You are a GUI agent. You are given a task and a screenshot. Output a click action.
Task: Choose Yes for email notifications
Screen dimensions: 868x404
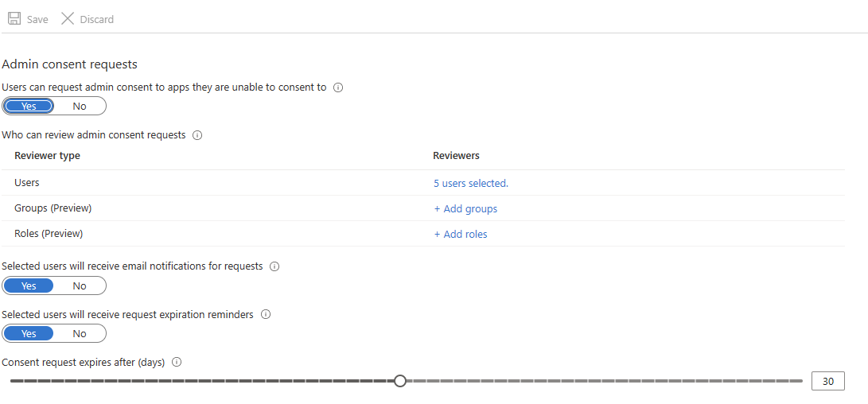29,286
